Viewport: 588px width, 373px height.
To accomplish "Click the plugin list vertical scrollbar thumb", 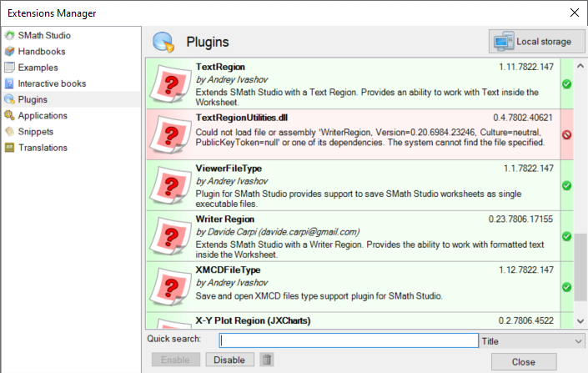I will 580,265.
